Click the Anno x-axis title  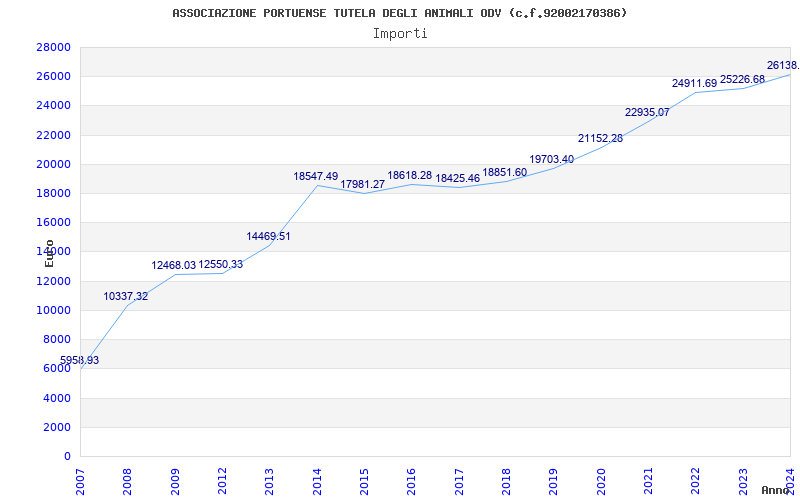(x=775, y=490)
